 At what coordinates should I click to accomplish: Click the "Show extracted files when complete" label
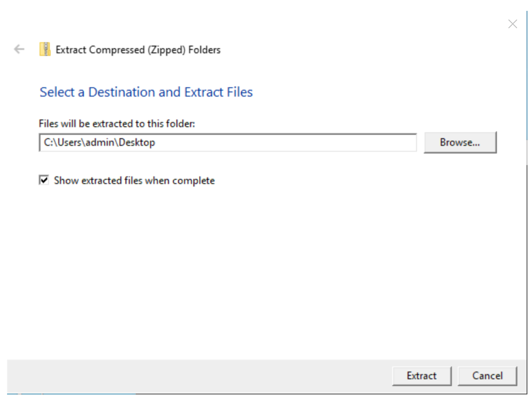tap(134, 181)
